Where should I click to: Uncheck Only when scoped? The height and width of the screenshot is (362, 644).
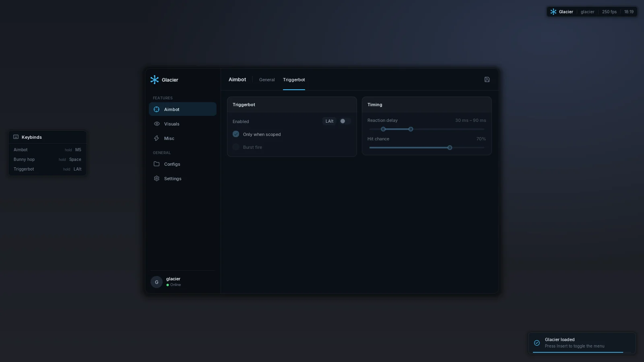(236, 134)
